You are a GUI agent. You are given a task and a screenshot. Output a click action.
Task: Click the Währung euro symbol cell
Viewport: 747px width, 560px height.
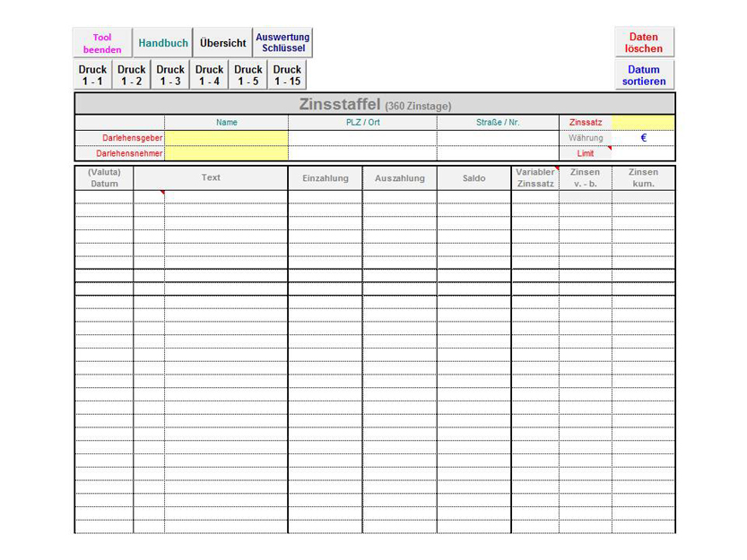point(643,138)
